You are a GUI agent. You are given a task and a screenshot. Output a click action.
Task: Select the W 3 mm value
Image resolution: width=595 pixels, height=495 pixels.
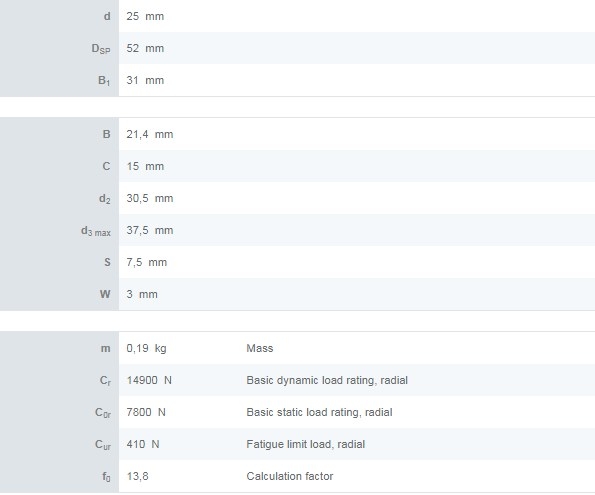pyautogui.click(x=142, y=294)
